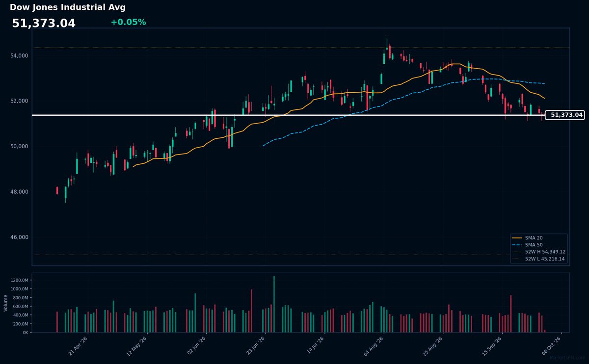Click the 25 Aug '26 date label

coord(433,346)
